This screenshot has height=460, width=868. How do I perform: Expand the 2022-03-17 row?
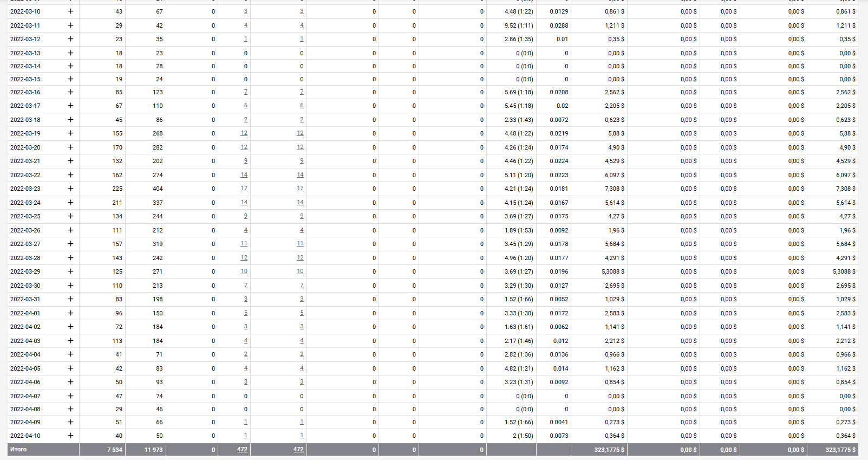[70, 106]
